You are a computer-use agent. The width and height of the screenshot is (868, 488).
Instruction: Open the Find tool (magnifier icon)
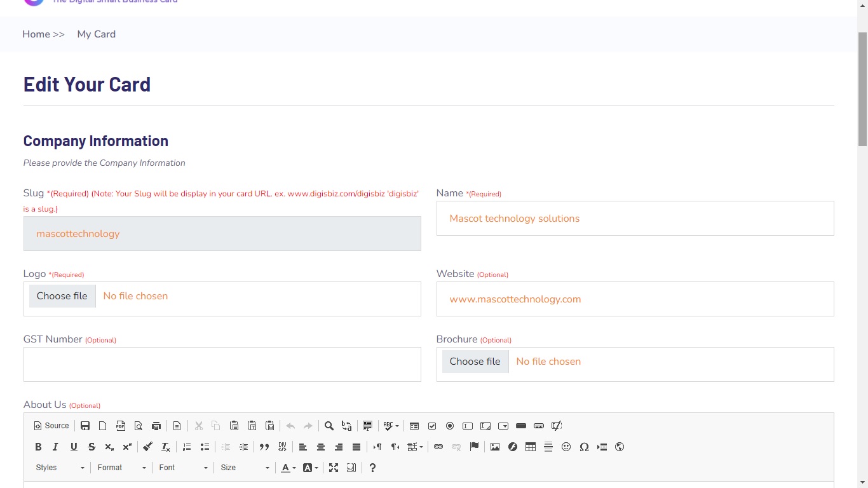329,426
